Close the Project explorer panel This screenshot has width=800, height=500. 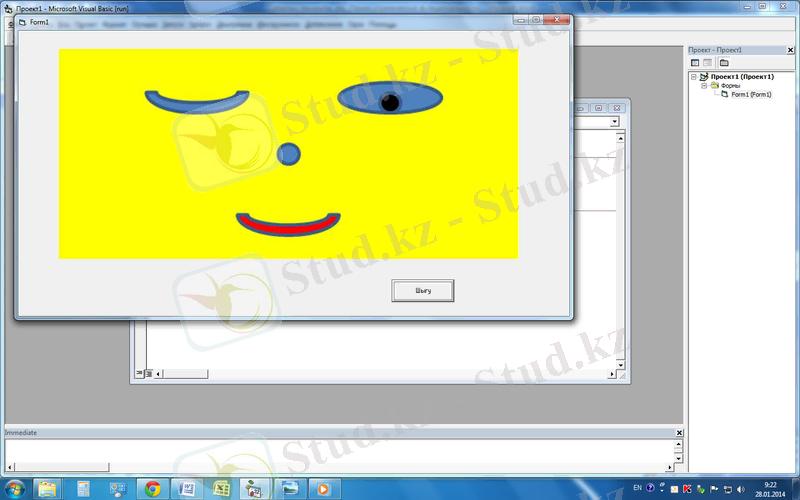pyautogui.click(x=792, y=49)
